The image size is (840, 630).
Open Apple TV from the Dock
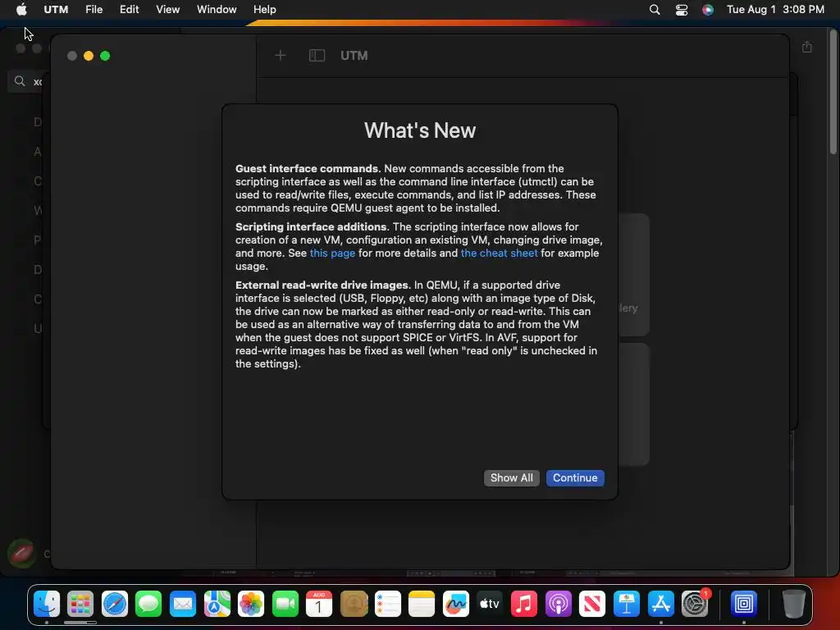(x=490, y=604)
